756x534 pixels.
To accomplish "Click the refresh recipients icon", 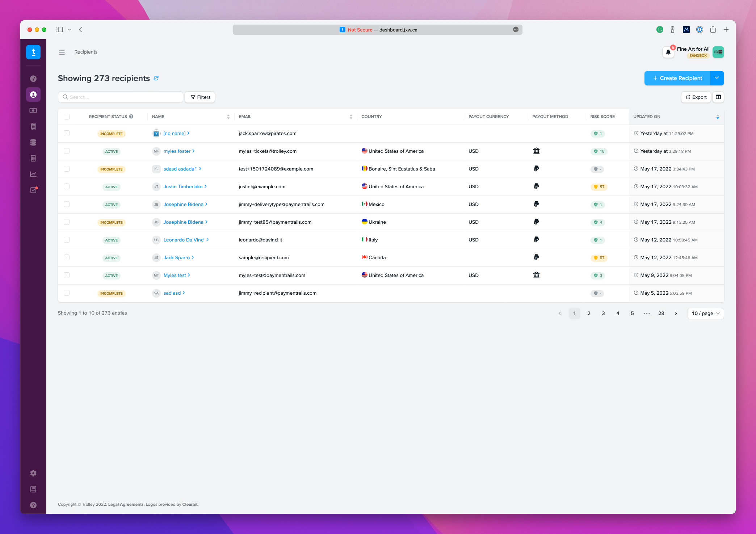I will (x=156, y=78).
